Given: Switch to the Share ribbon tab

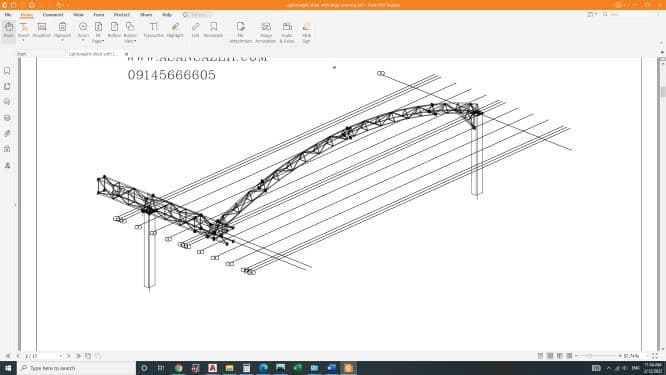Looking at the screenshot, I should tap(146, 14).
